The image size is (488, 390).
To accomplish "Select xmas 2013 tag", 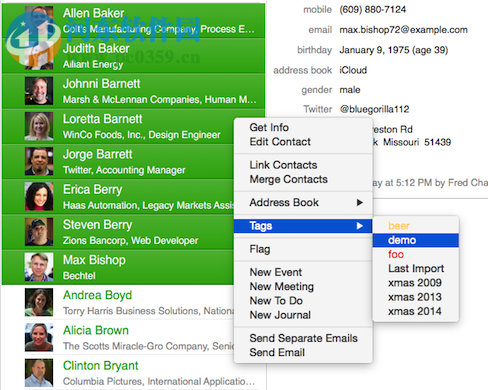I will [415, 297].
